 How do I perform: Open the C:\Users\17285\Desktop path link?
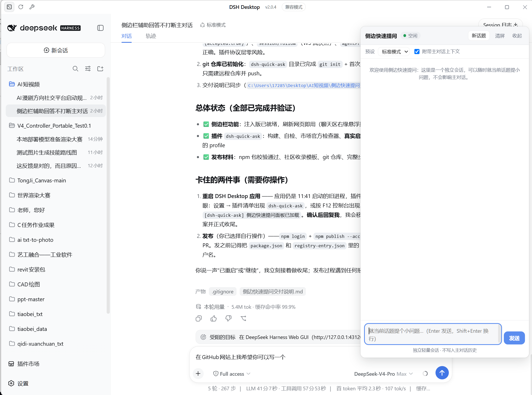pos(304,85)
